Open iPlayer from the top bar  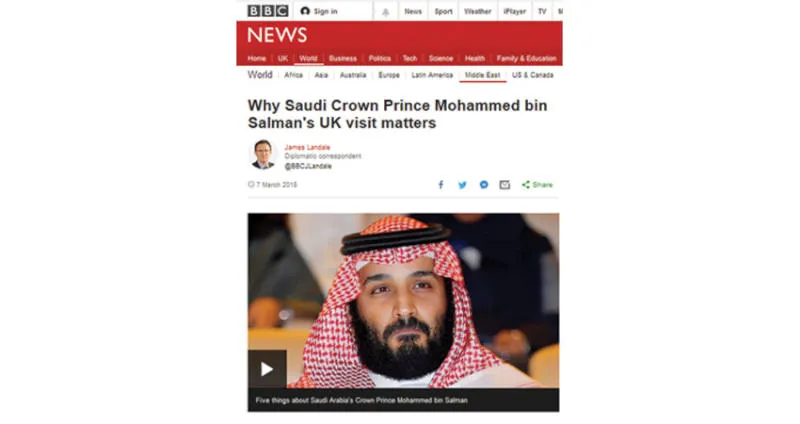(x=514, y=11)
